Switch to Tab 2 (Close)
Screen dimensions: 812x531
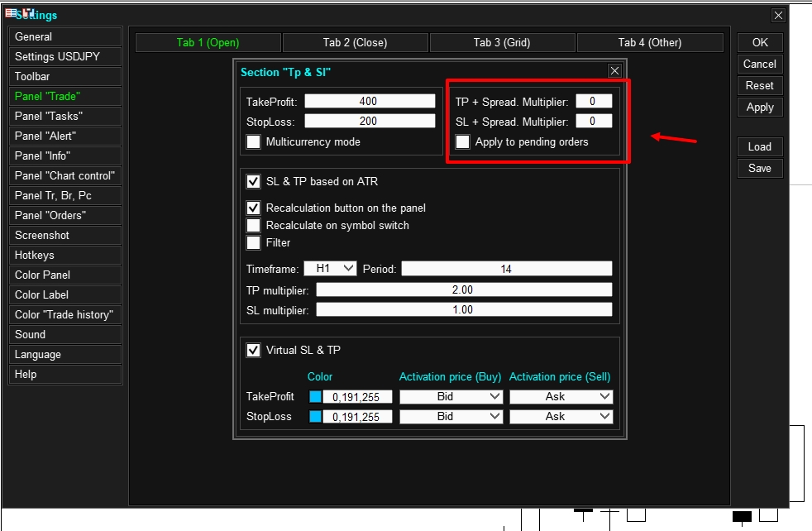(x=356, y=42)
